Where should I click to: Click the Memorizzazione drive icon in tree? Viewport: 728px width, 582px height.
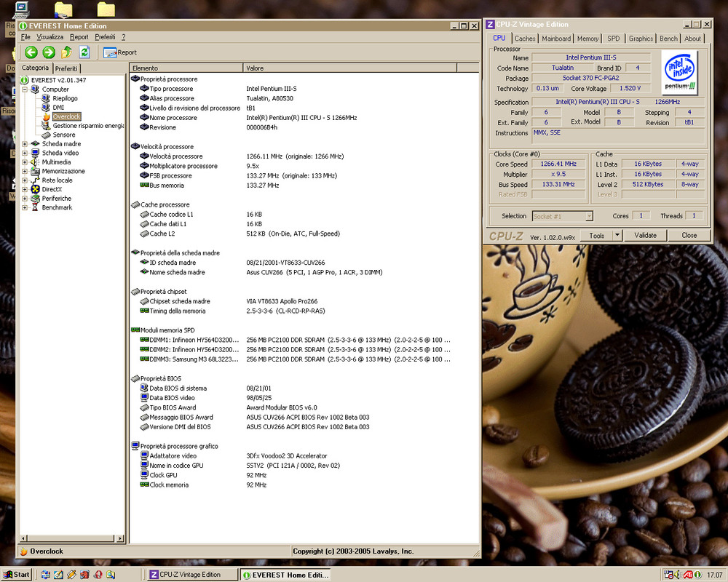click(35, 171)
